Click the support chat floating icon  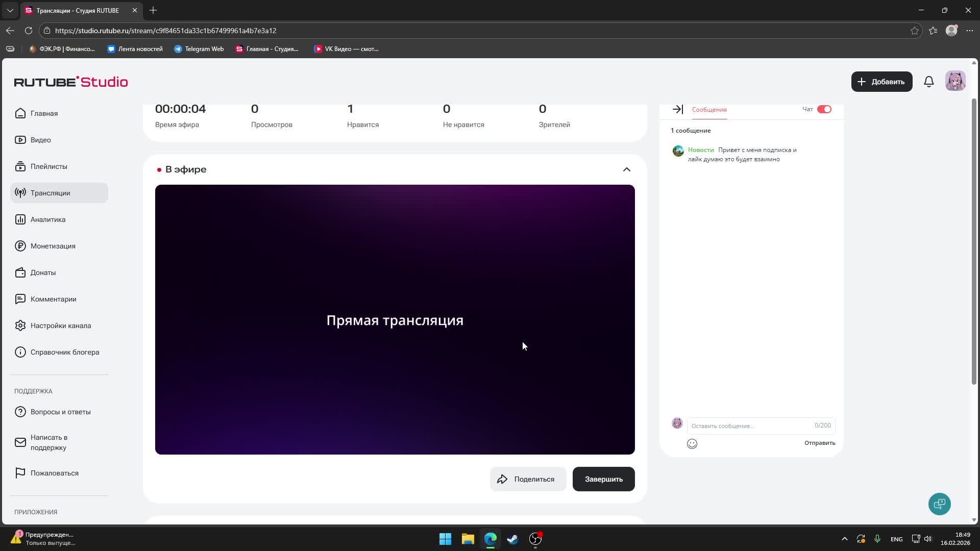pyautogui.click(x=939, y=504)
